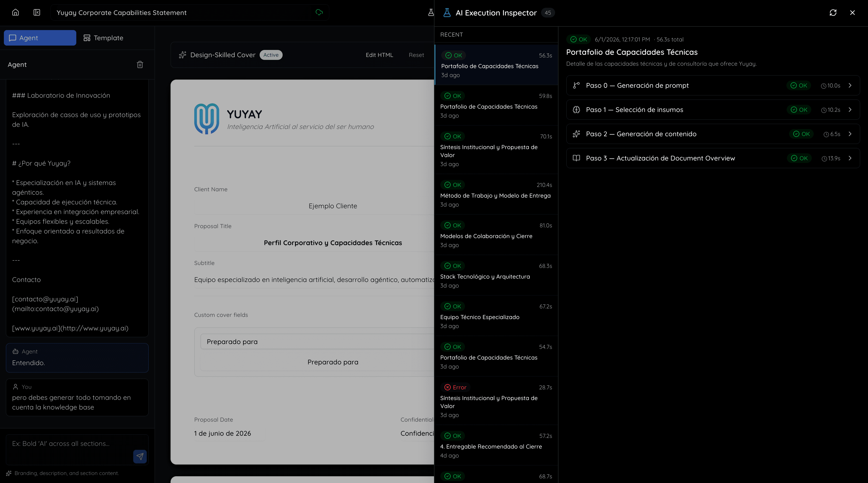Select Método de Trabajo y Modelo de Entrega run

pyautogui.click(x=496, y=194)
